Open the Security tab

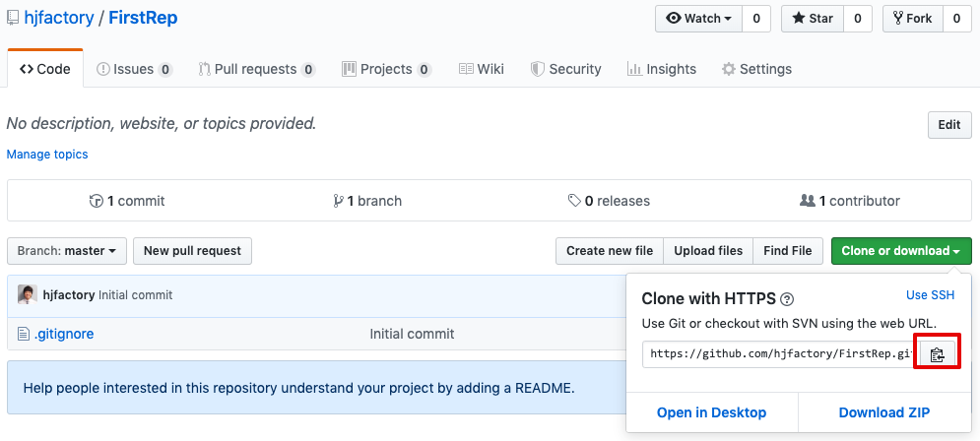(x=565, y=69)
